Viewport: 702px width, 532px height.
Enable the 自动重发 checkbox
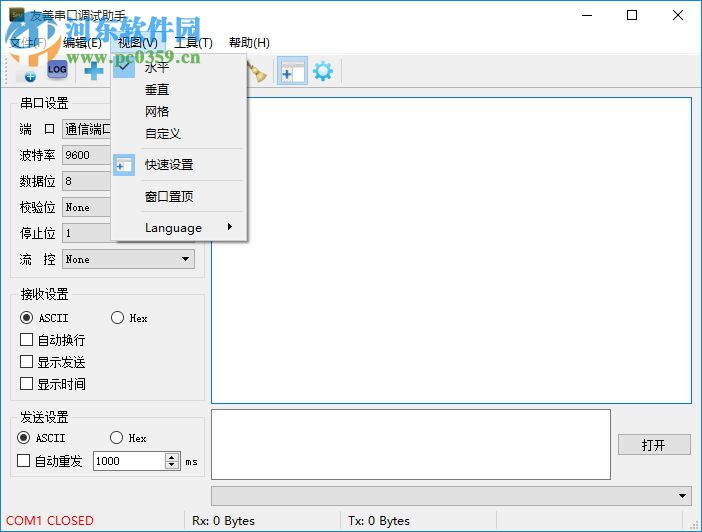tap(23, 461)
